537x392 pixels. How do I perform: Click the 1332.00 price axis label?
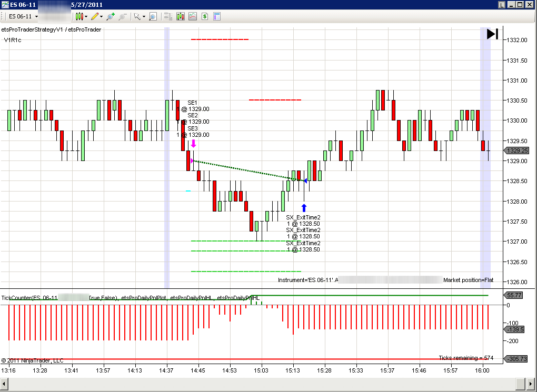pyautogui.click(x=517, y=40)
